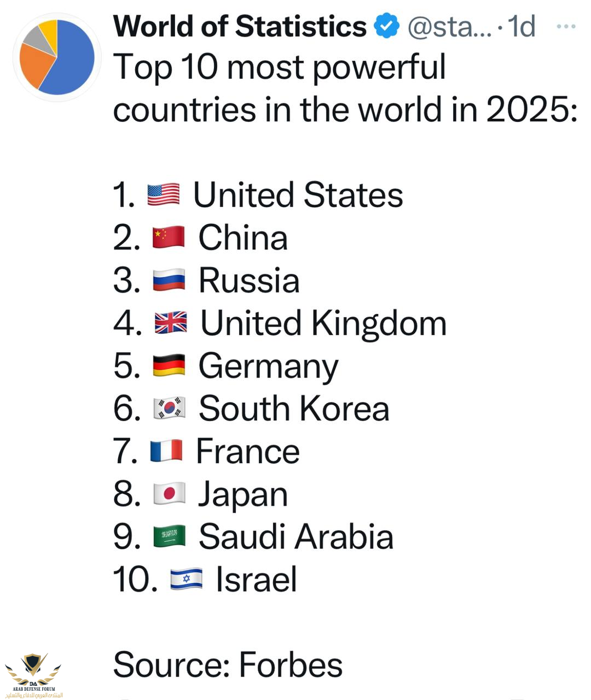
Task: Open the three-dot more options menu
Action: point(565,26)
